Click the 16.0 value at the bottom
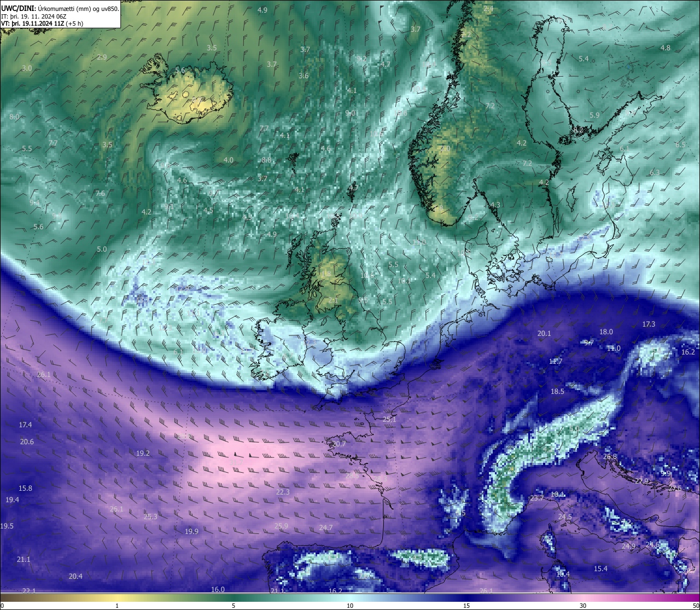 coord(218,590)
